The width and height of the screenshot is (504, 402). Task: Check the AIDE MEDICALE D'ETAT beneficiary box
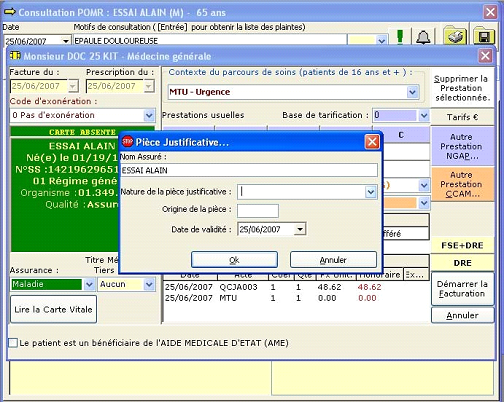(x=13, y=343)
